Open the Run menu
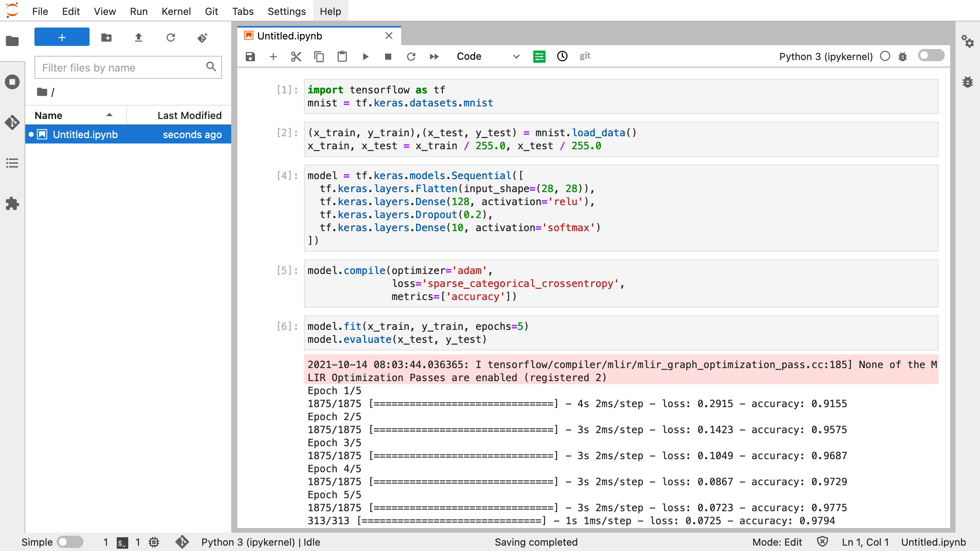The image size is (980, 551). [139, 11]
